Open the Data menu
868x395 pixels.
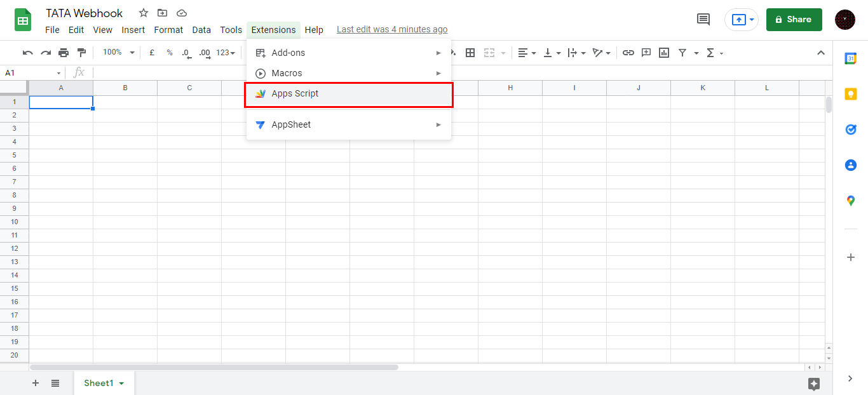[201, 30]
